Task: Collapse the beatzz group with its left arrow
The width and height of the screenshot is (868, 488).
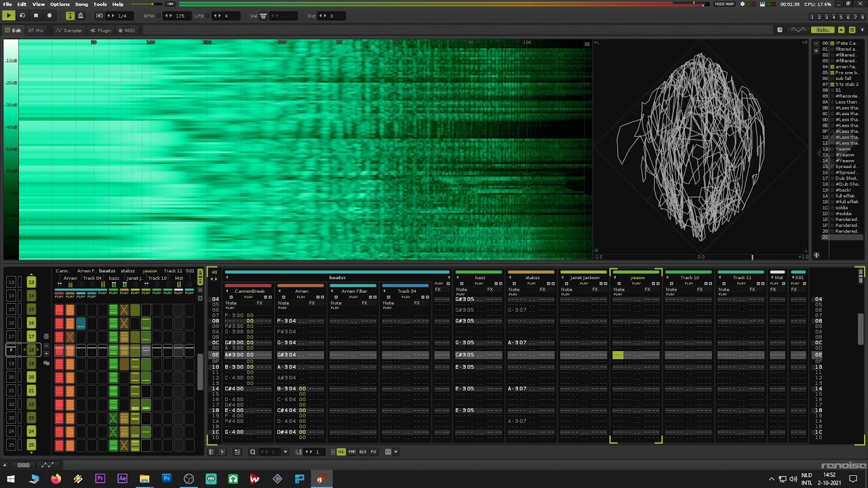Action: (x=227, y=277)
